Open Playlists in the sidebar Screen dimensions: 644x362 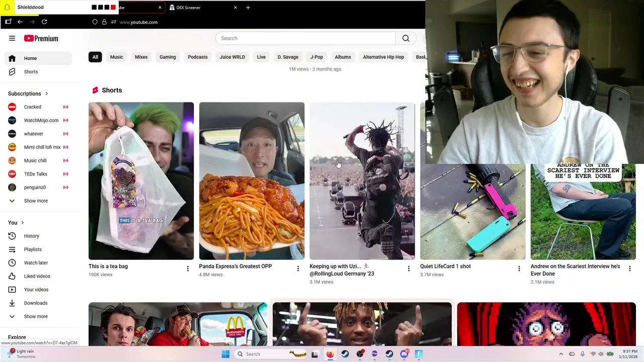click(x=38, y=249)
